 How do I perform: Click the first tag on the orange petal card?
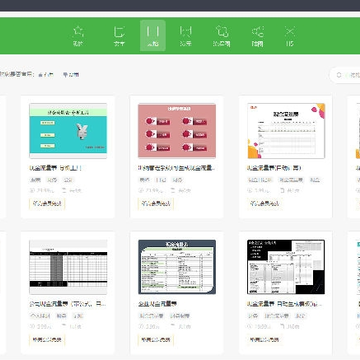pyautogui.click(x=261, y=180)
